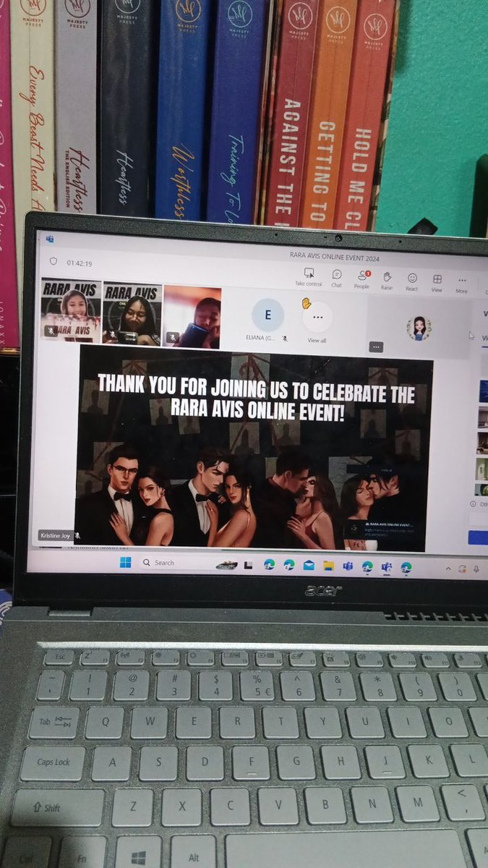This screenshot has width=488, height=868.
Task: Open the More actions menu
Action: click(462, 284)
